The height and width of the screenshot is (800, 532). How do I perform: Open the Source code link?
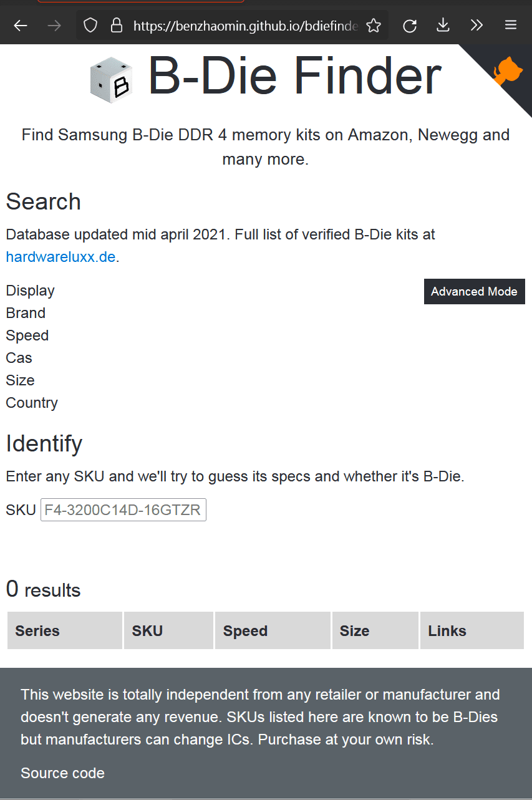point(62,773)
